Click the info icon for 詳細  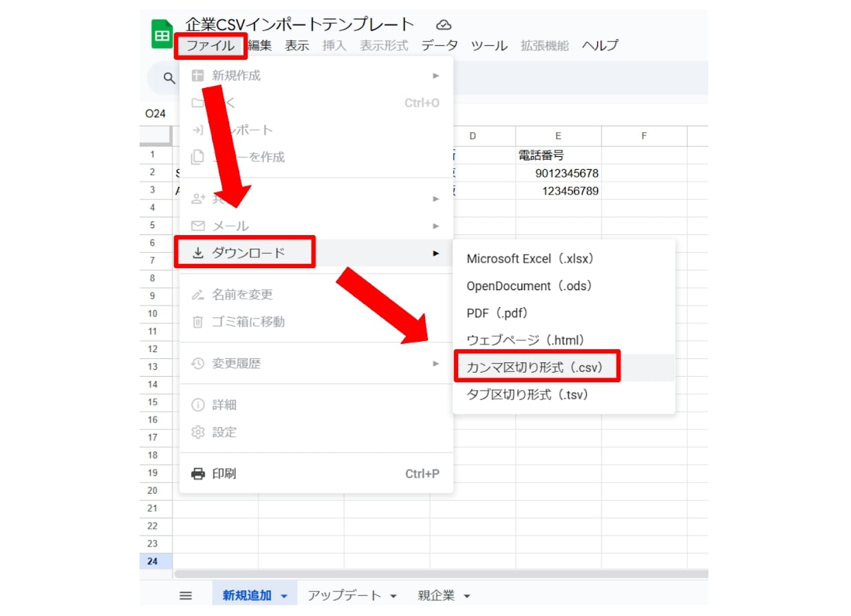[198, 405]
